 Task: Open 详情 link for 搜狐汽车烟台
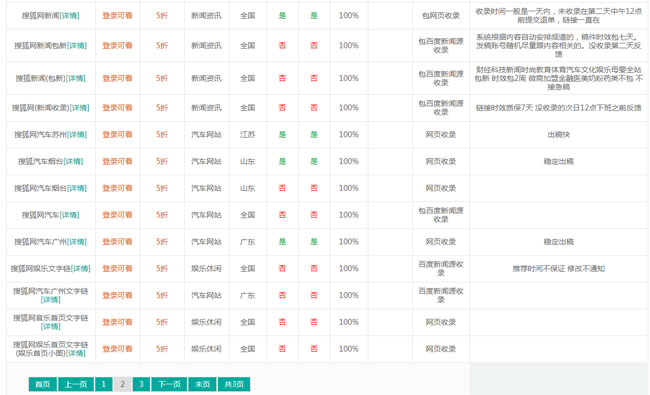point(73,162)
